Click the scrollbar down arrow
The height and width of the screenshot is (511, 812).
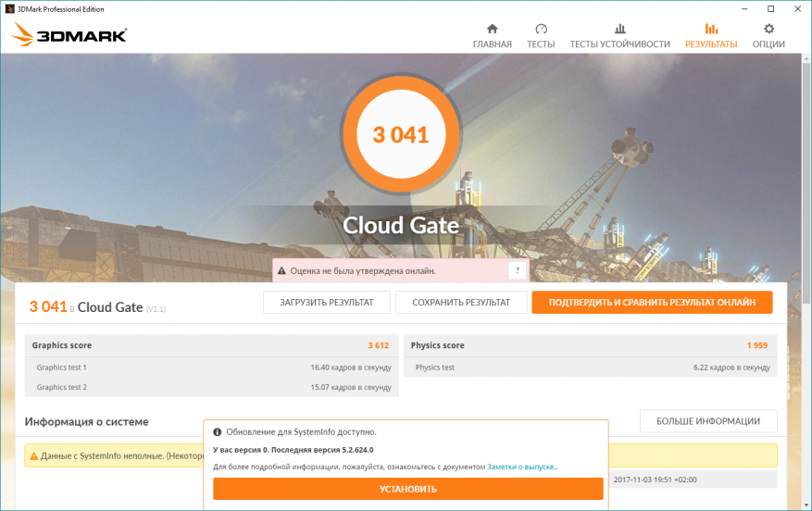point(806,505)
